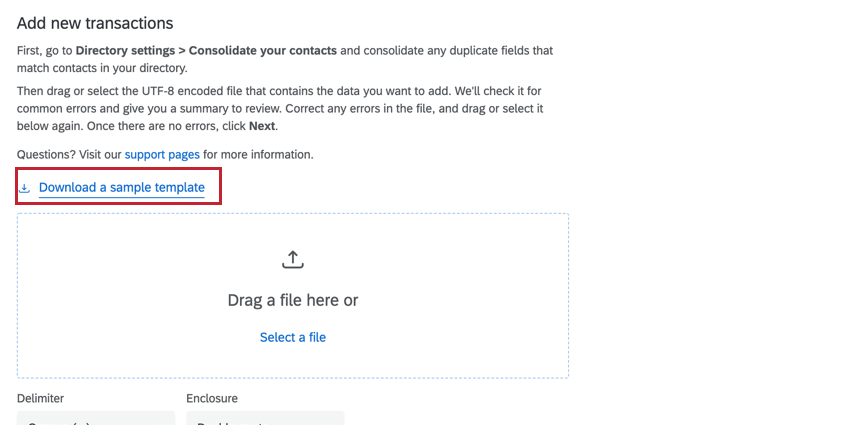The width and height of the screenshot is (850, 425).
Task: Click the Add new transactions heading
Action: 95,23
